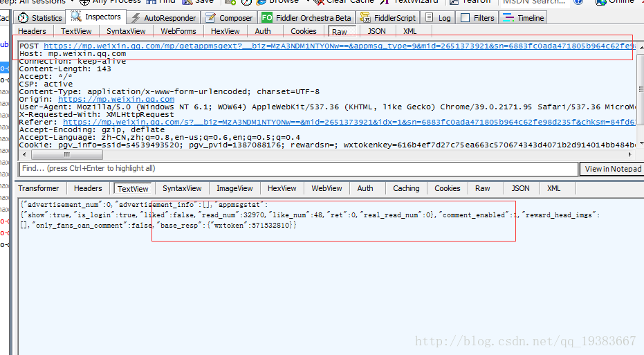Click the Cookie header line
This screenshot has width=644, height=355.
click(x=327, y=145)
